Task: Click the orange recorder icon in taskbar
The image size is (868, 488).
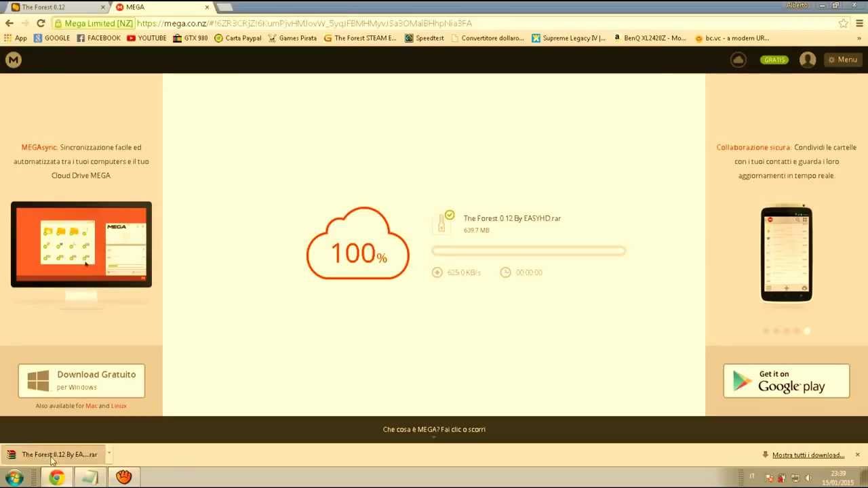Action: coord(123,478)
